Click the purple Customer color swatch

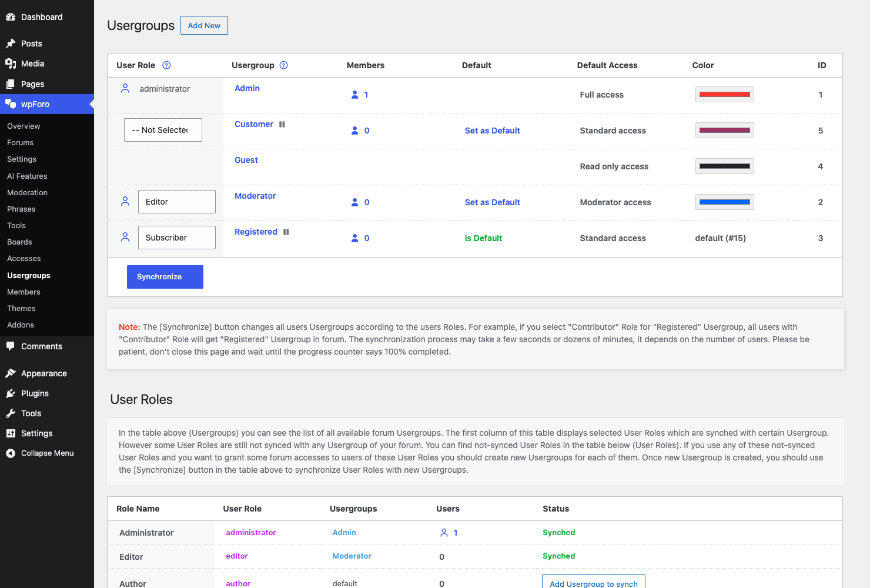725,131
